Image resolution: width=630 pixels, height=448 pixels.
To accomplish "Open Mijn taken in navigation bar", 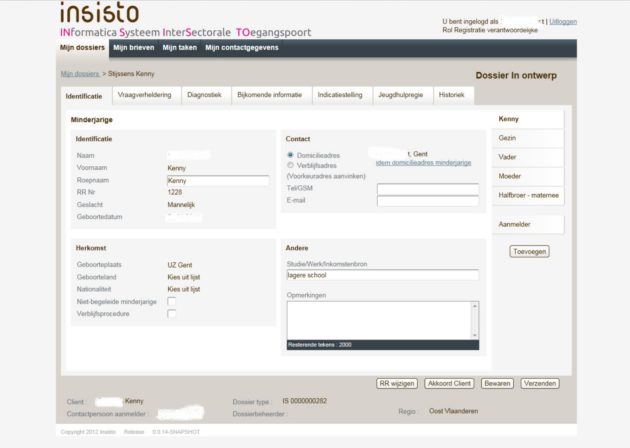I will tap(179, 47).
